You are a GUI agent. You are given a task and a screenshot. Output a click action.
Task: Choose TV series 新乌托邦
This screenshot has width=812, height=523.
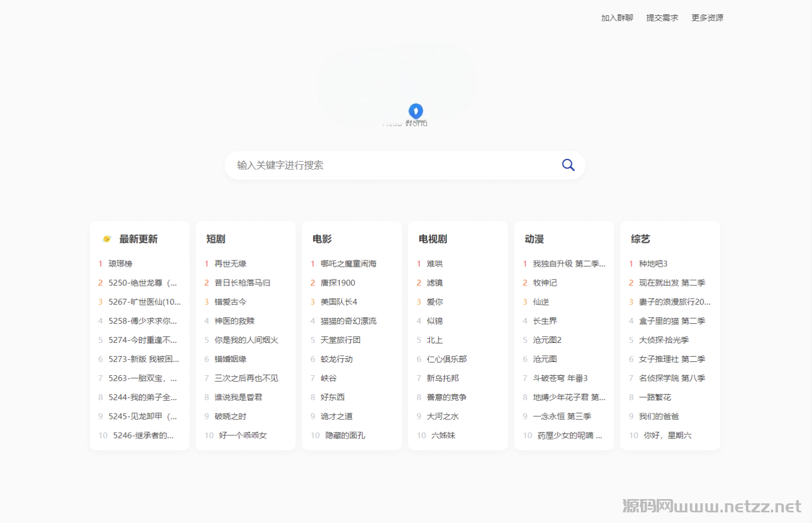point(443,378)
